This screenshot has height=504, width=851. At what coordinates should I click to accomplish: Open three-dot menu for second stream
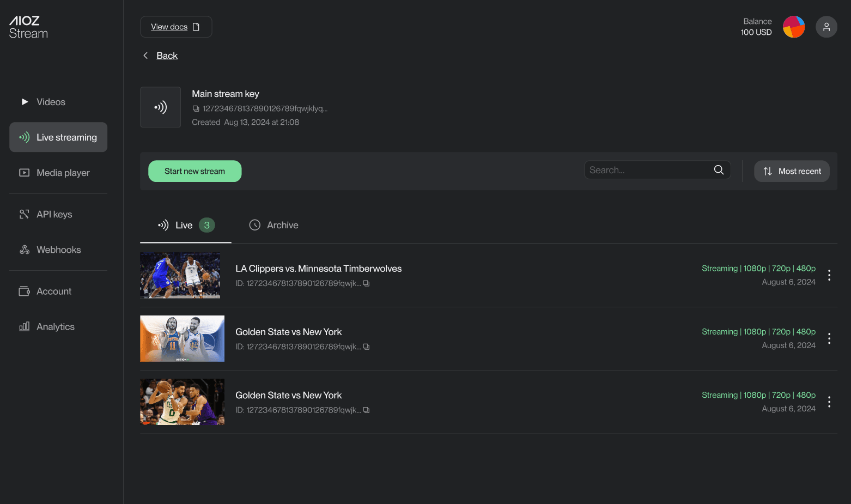829,338
